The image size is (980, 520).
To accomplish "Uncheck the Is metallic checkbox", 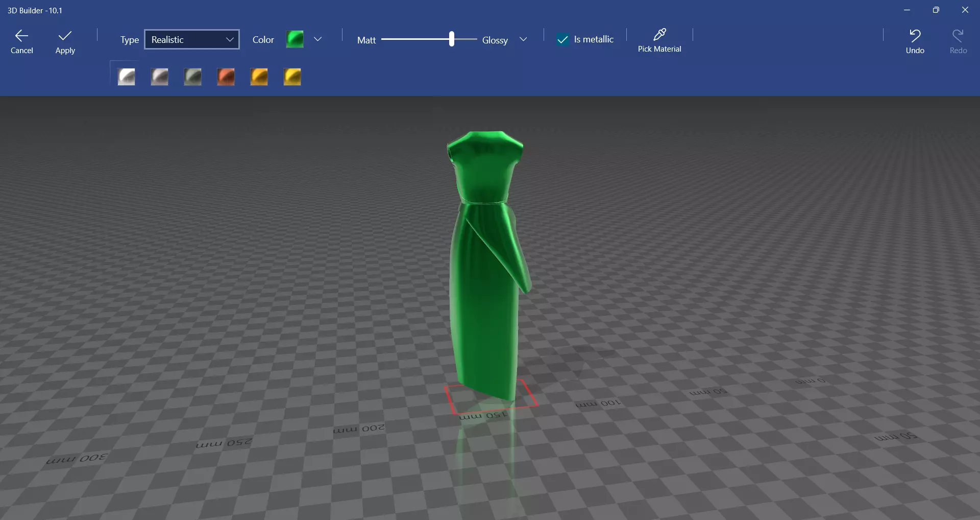I will tap(562, 39).
